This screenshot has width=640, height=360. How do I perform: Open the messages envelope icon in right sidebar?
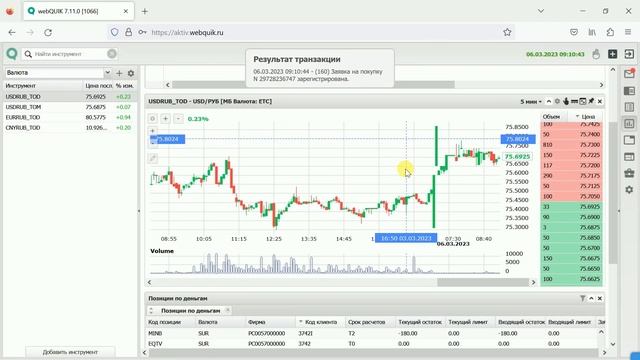click(629, 74)
